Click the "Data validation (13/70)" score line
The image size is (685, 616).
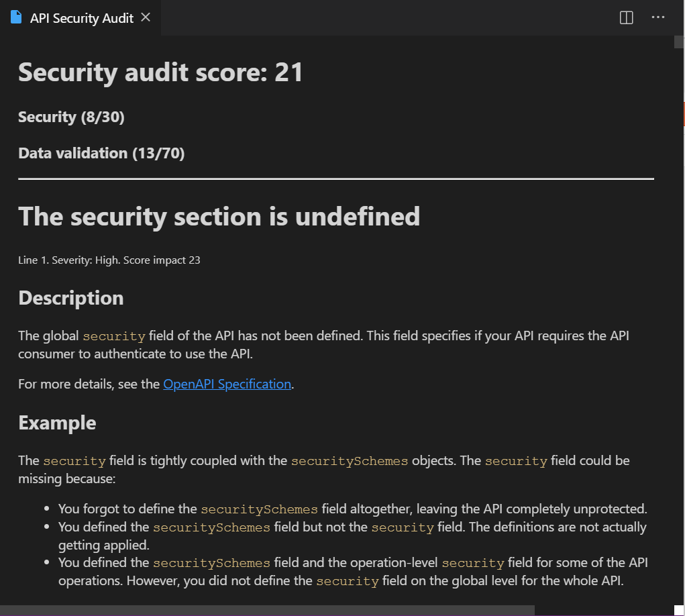click(x=101, y=154)
